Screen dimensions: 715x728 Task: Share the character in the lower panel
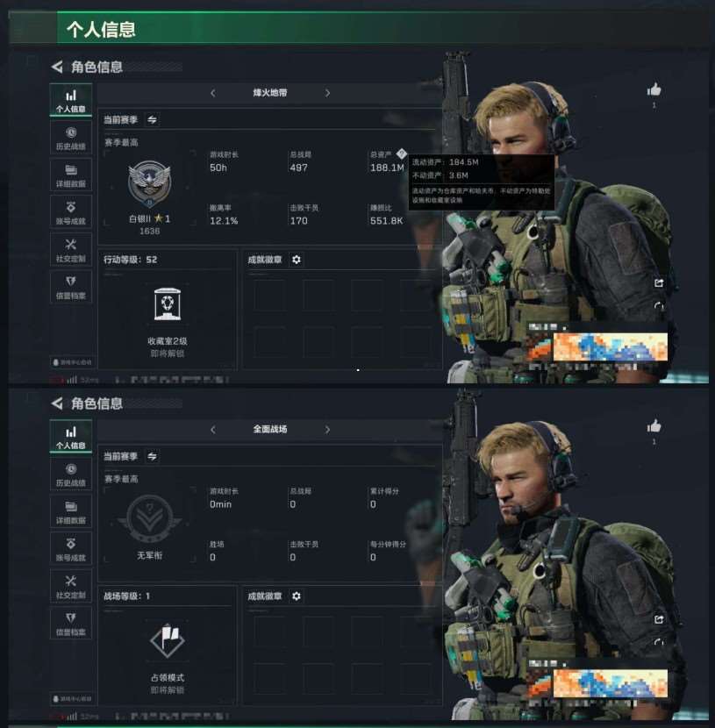658,619
